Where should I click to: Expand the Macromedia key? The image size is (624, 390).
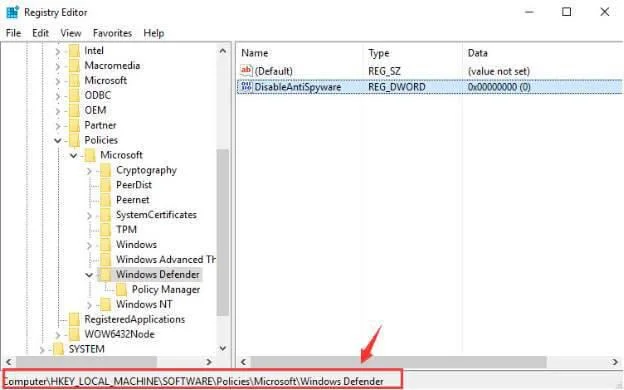pyautogui.click(x=58, y=66)
